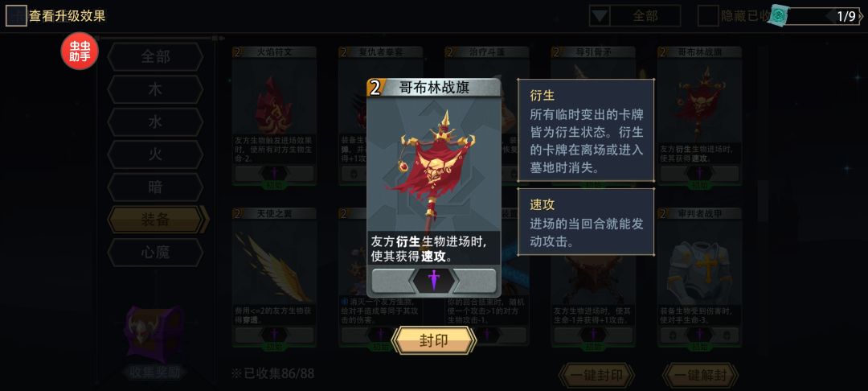Tap the purple dagger icon on popup card

click(433, 280)
